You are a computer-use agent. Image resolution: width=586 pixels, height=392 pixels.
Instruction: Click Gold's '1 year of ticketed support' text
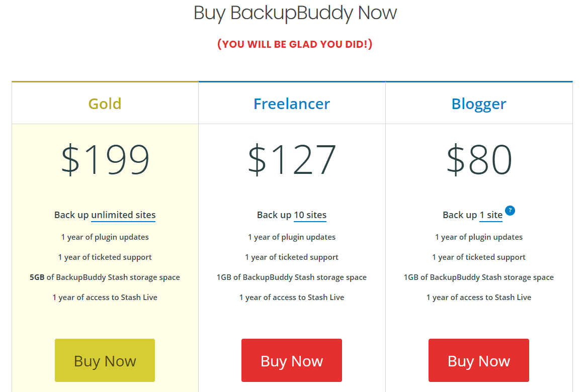click(x=105, y=257)
